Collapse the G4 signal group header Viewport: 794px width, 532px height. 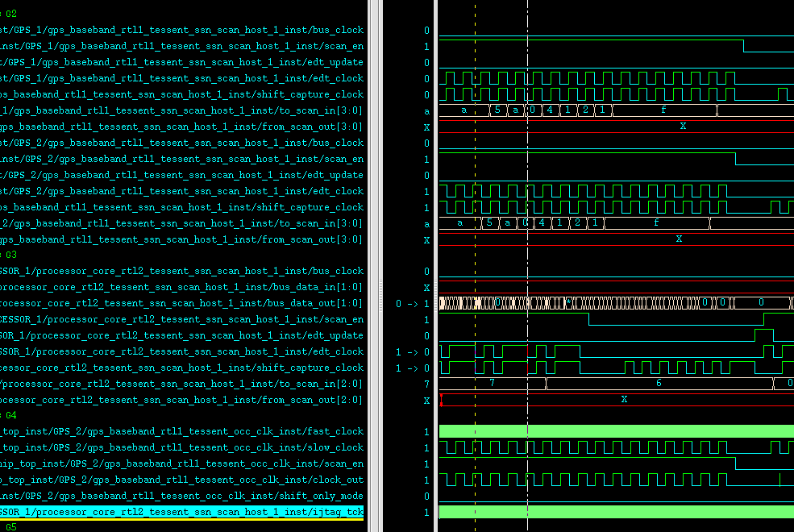tap(10, 415)
